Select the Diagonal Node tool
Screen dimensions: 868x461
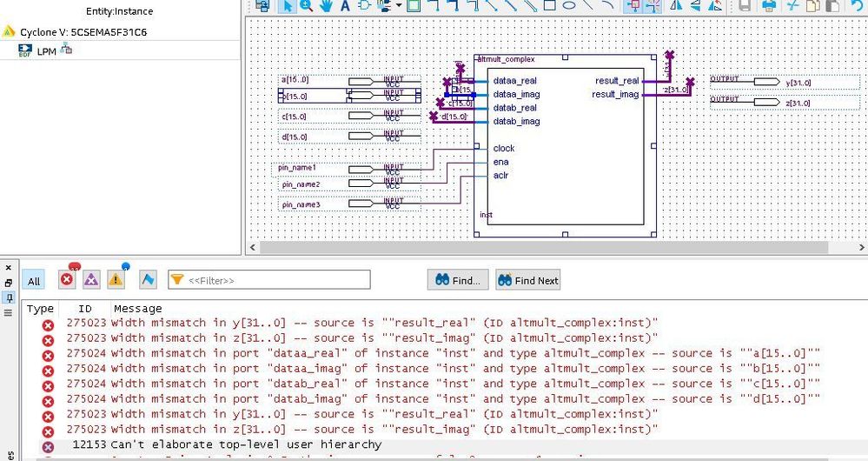492,5
